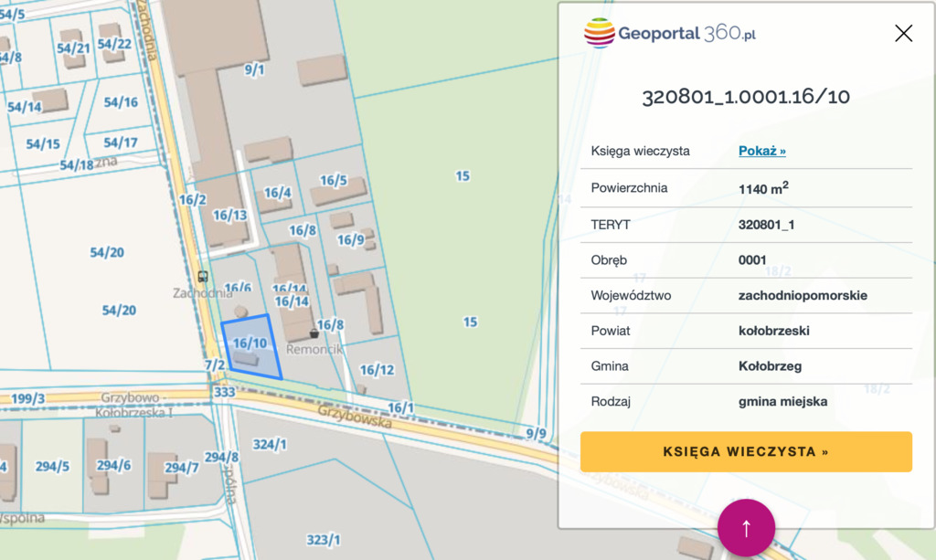Close the parcel info panel

[x=903, y=34]
